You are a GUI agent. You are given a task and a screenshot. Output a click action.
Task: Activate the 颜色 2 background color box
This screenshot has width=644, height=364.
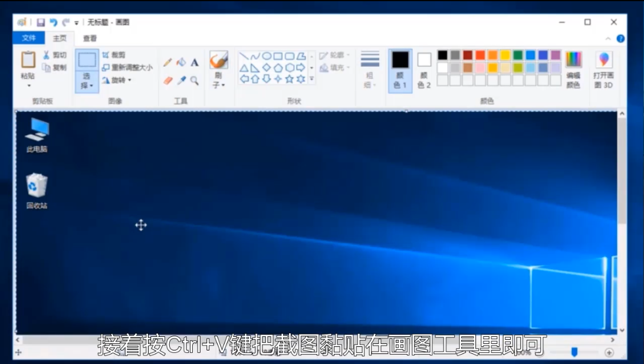point(424,69)
